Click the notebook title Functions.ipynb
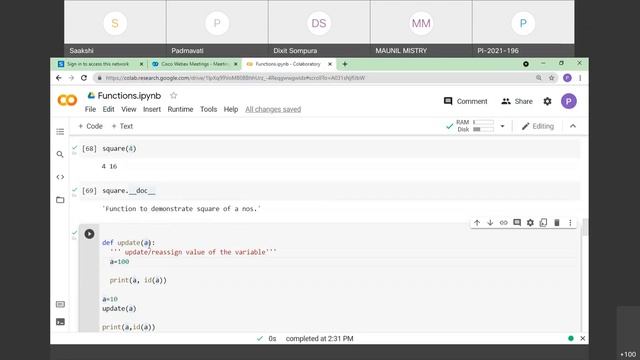Viewport: 640px width, 360px height. pyautogui.click(x=129, y=96)
